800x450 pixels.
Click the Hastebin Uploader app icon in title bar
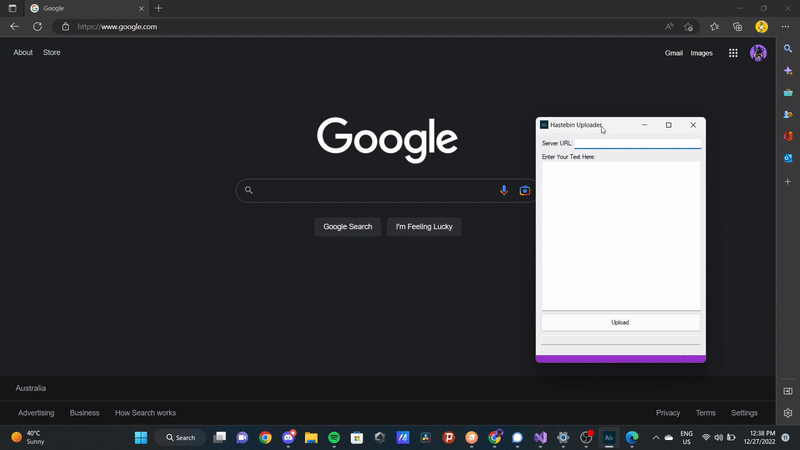544,125
